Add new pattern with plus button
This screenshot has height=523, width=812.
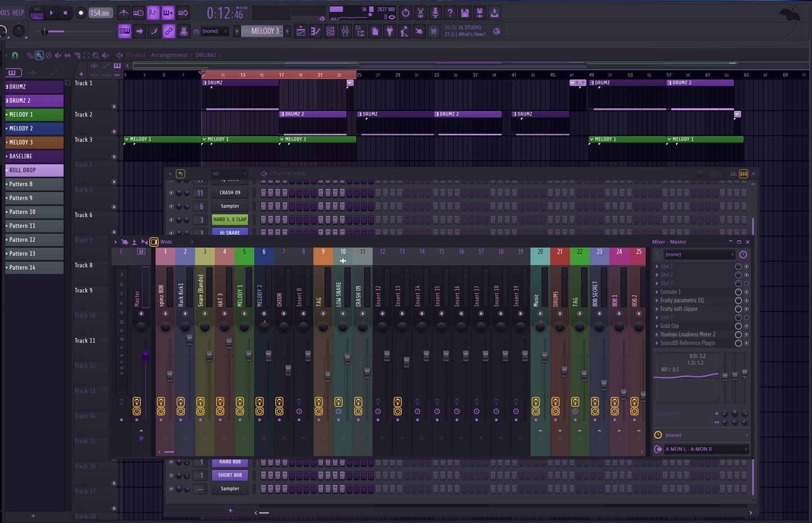coord(287,31)
